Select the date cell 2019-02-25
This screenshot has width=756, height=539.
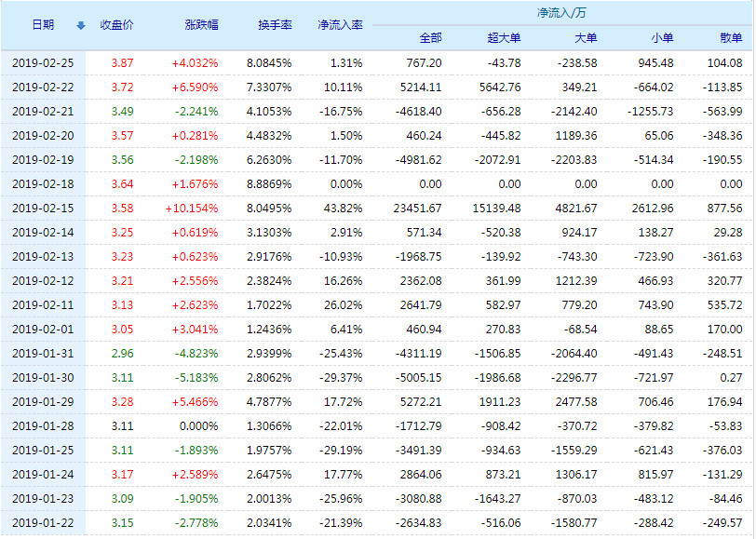pos(43,63)
